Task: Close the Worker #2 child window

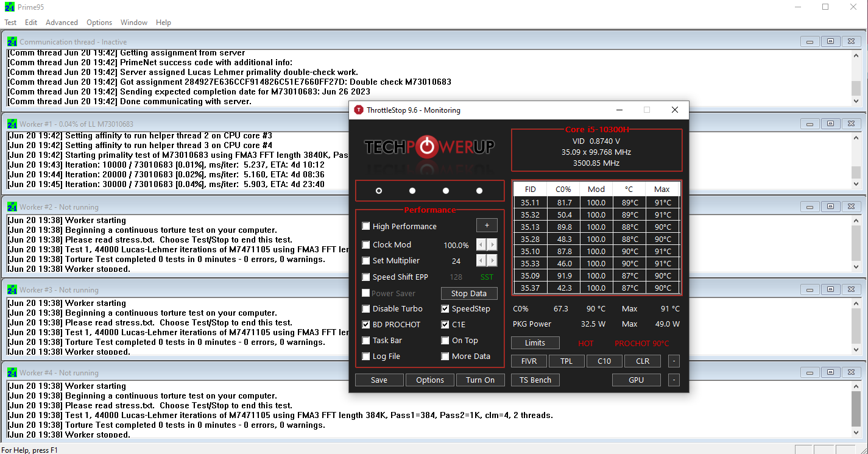Action: coord(850,207)
